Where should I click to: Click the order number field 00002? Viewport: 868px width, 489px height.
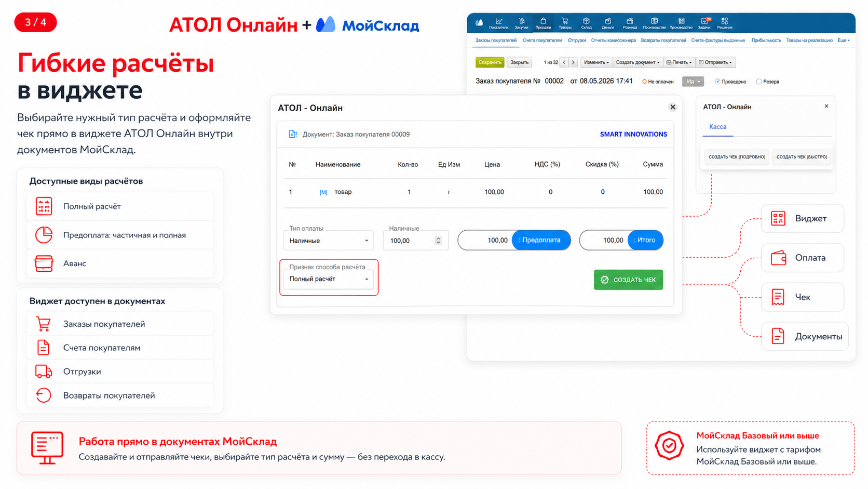(x=554, y=81)
